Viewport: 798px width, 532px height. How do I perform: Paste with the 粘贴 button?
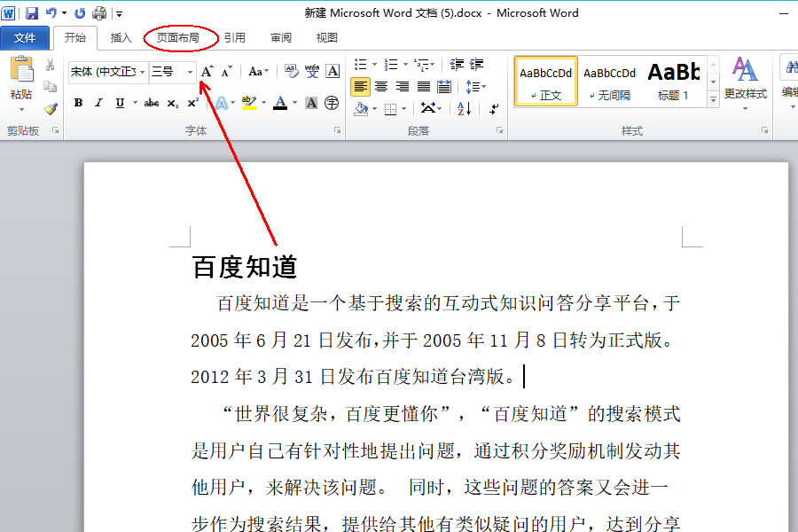pos(22,77)
